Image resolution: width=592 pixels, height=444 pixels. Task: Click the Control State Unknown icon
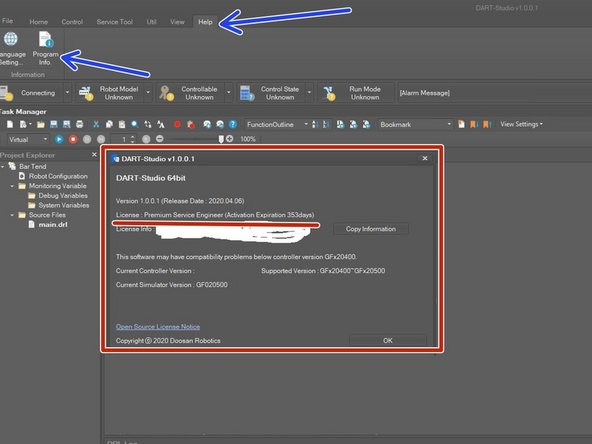247,93
